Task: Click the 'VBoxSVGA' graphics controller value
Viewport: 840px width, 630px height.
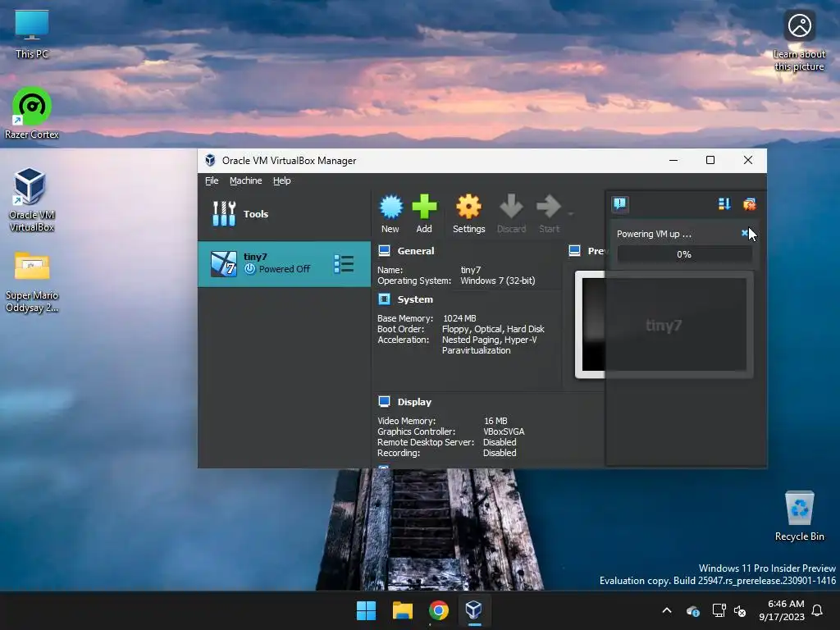Action: (504, 431)
